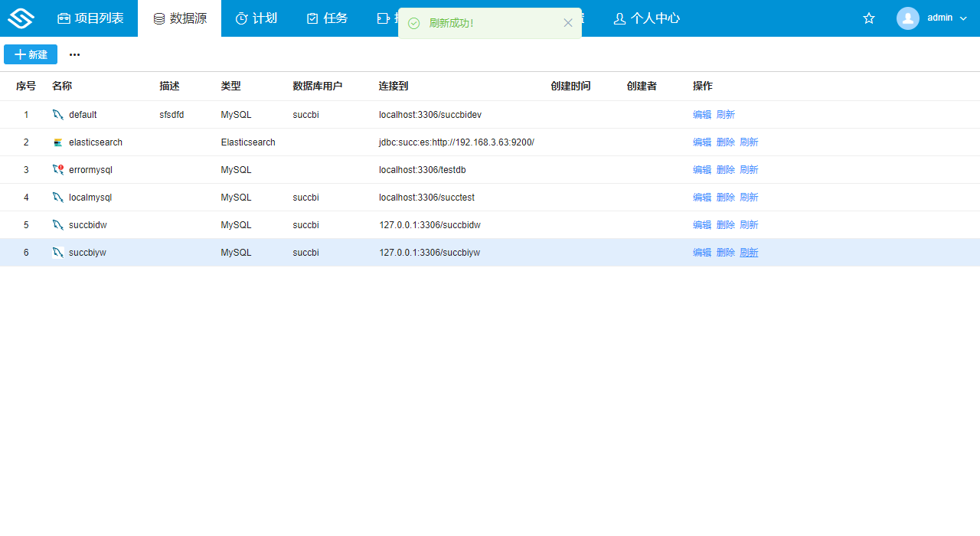Image resolution: width=980 pixels, height=536 pixels.
Task: Refresh the errormysql data source
Action: tap(749, 170)
